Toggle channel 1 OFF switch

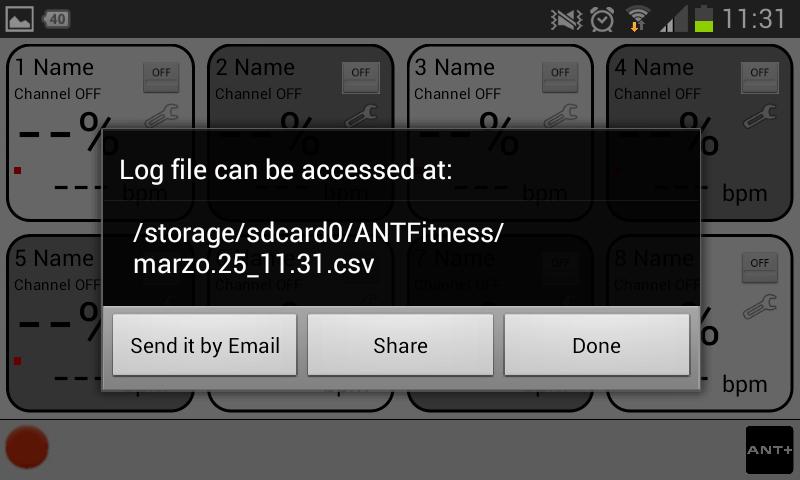(161, 78)
